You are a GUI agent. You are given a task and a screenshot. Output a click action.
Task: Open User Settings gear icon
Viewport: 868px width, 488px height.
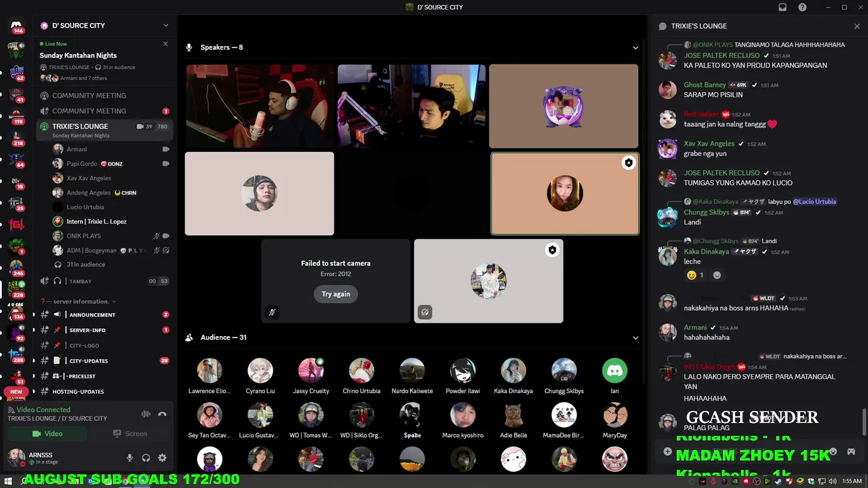pos(162,457)
